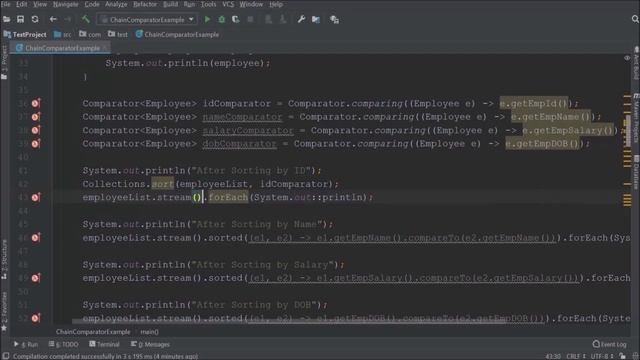Navigate Forward with the right arrow icon
Image resolution: width=640 pixels, height=360 pixels.
coord(68,19)
